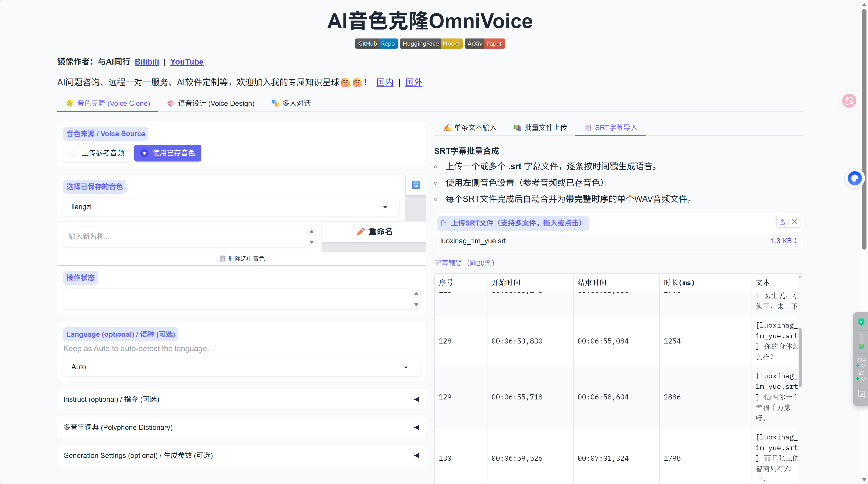Click the page vertical scrollbar thumb
Image resolution: width=868 pixels, height=484 pixels.
(864, 130)
